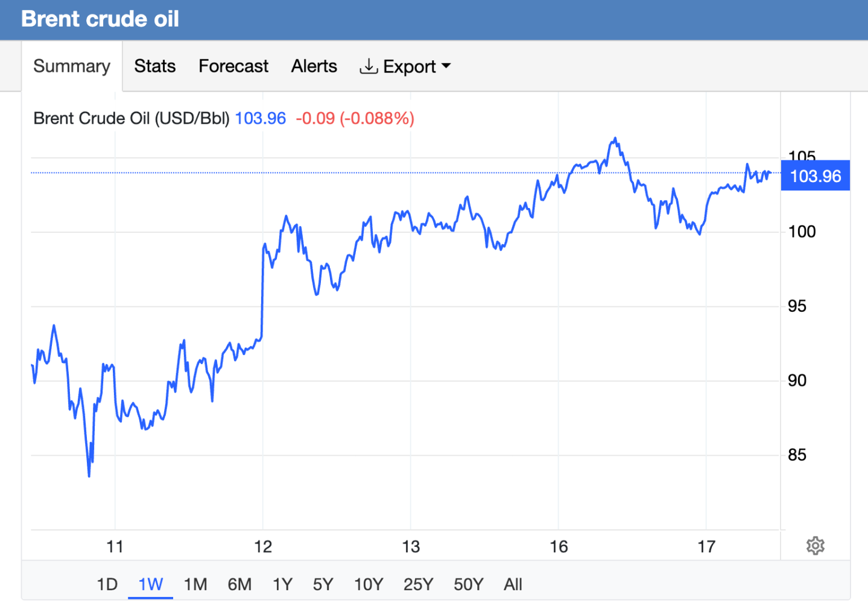View the 50Y price history
Viewport: 868px width, 615px height.
tap(468, 584)
